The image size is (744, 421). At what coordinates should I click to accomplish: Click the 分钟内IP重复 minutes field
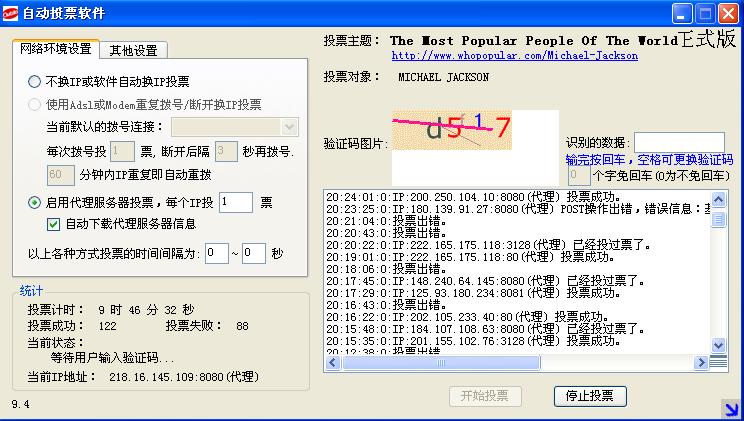pyautogui.click(x=60, y=175)
